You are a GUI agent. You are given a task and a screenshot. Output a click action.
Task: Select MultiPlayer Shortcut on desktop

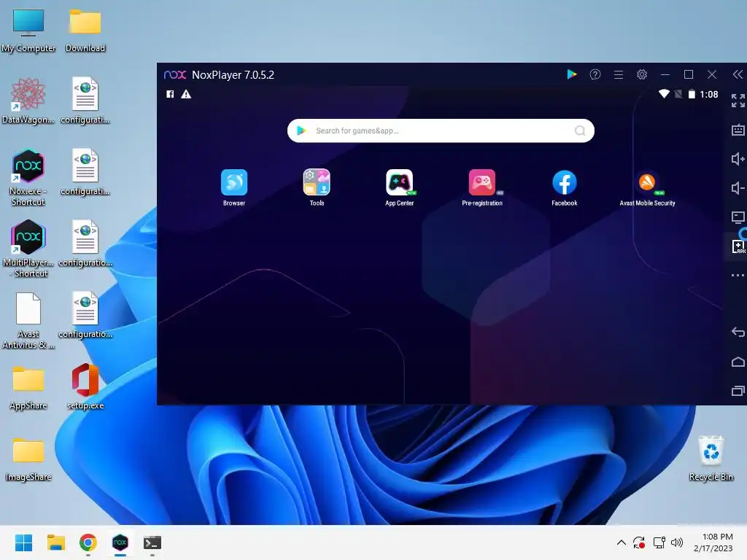coord(28,249)
